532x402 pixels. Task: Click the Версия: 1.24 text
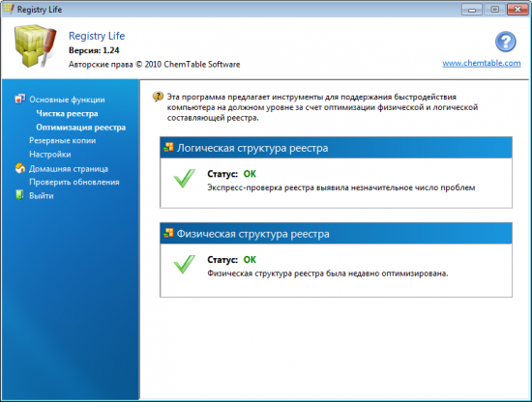(x=94, y=50)
